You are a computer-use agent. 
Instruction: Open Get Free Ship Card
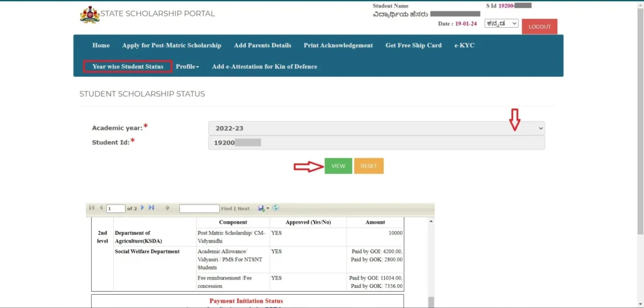click(x=414, y=45)
